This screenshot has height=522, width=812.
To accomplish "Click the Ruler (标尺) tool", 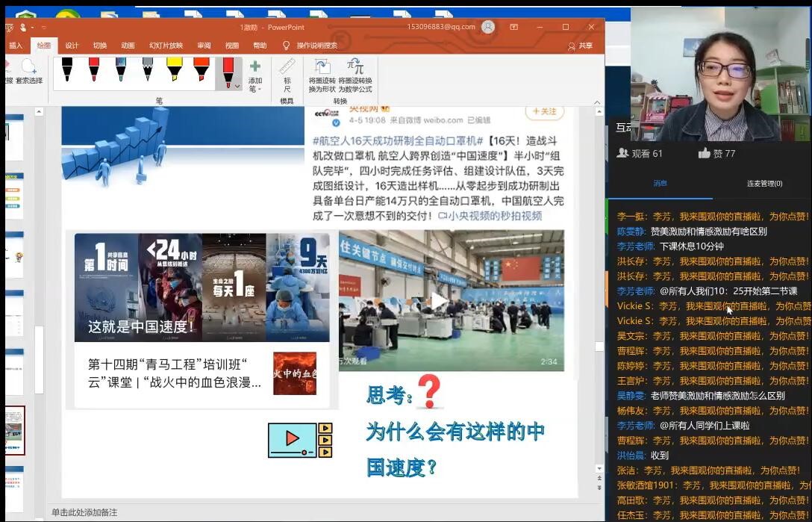I will tap(287, 74).
